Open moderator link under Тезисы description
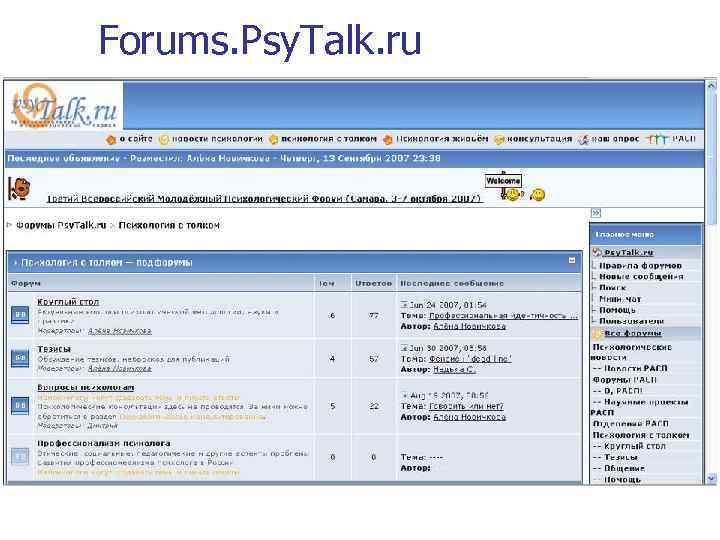Viewport: 720px width, 540px height. (119, 368)
